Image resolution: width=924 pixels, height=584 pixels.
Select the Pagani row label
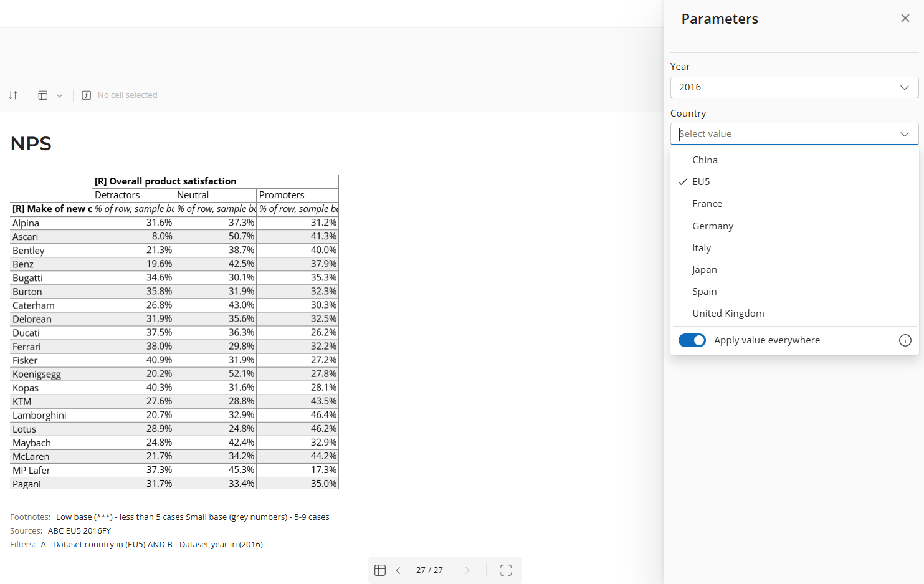pos(51,484)
